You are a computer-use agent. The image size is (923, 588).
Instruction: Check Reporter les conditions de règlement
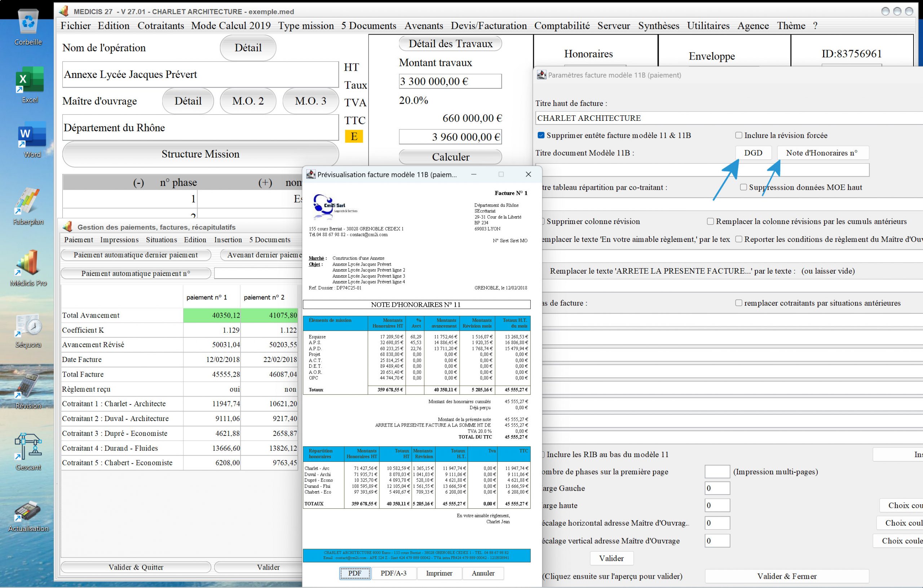coord(739,239)
